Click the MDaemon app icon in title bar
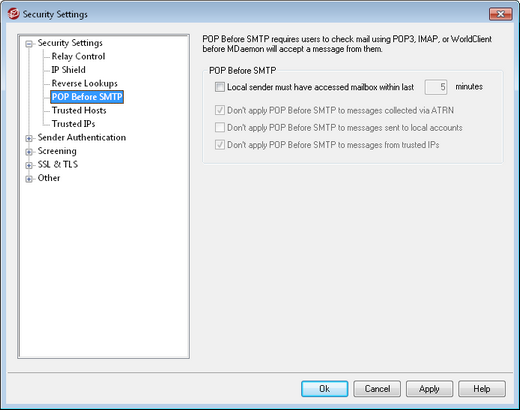This screenshot has width=520, height=410. pyautogui.click(x=14, y=14)
